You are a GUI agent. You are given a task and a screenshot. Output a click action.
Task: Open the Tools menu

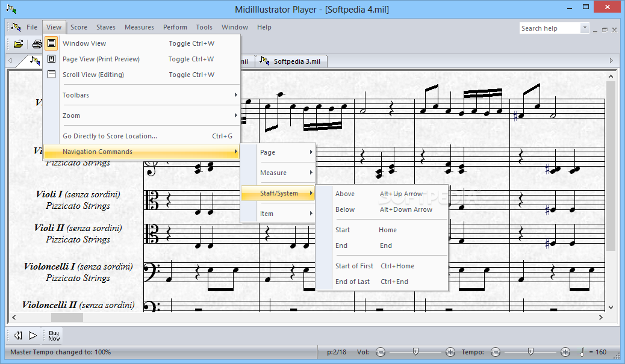pos(204,27)
